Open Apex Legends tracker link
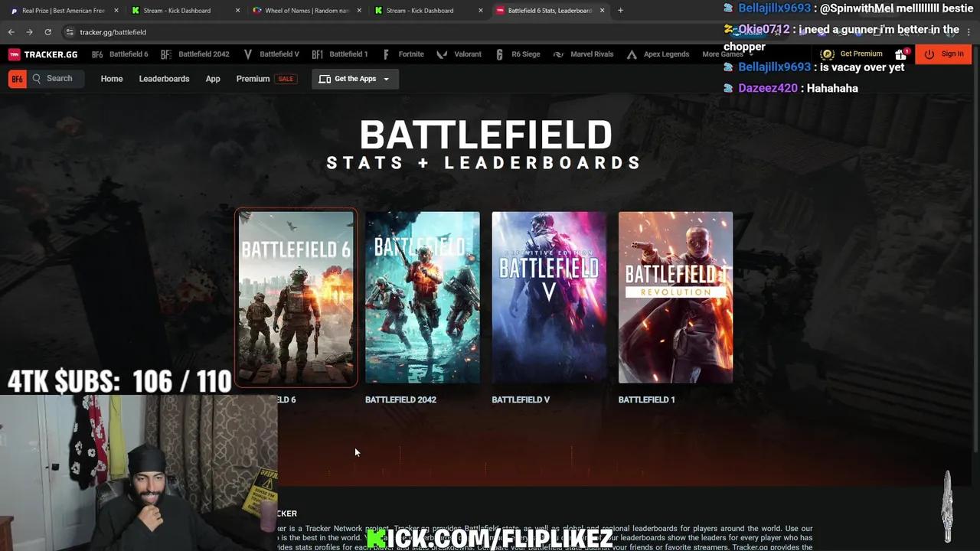The width and height of the screenshot is (980, 551). pyautogui.click(x=658, y=54)
